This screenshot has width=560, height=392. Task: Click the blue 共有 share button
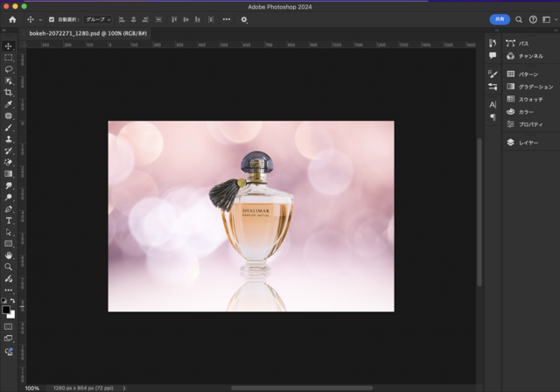[500, 19]
